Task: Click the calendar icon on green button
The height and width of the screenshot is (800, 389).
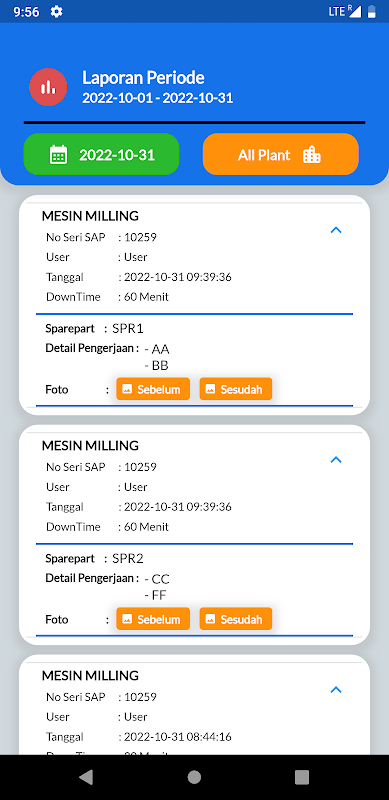Action: (x=59, y=154)
